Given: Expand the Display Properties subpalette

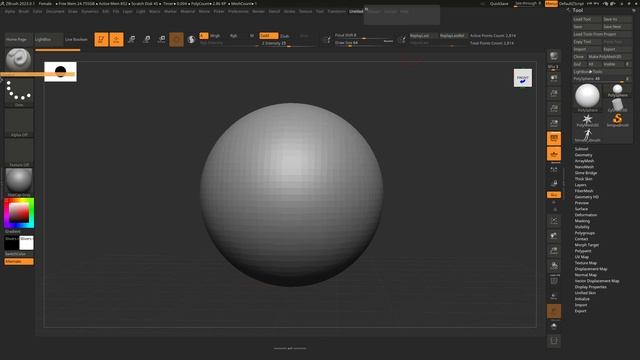Looking at the screenshot, I should tap(591, 287).
